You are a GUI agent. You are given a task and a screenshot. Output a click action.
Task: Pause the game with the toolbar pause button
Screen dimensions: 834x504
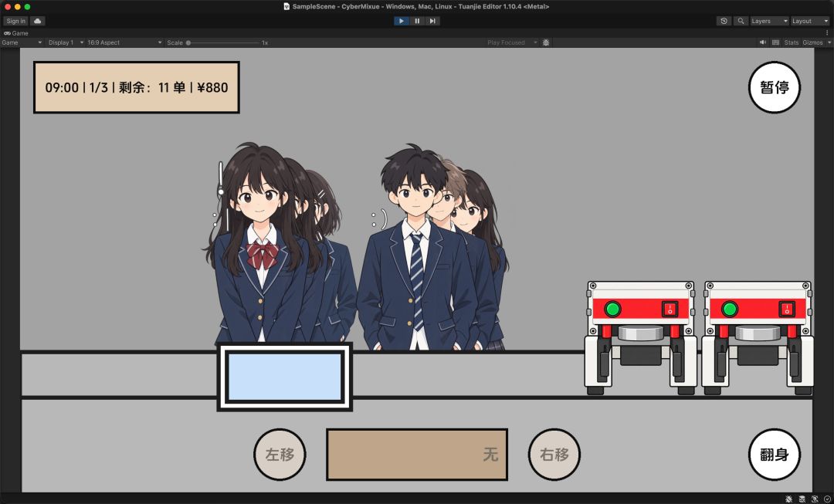417,21
